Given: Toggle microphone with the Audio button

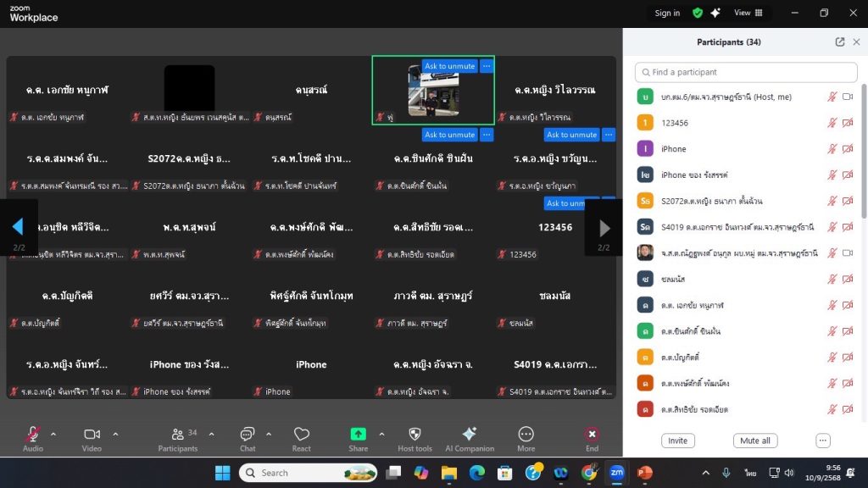Looking at the screenshot, I should (33, 434).
